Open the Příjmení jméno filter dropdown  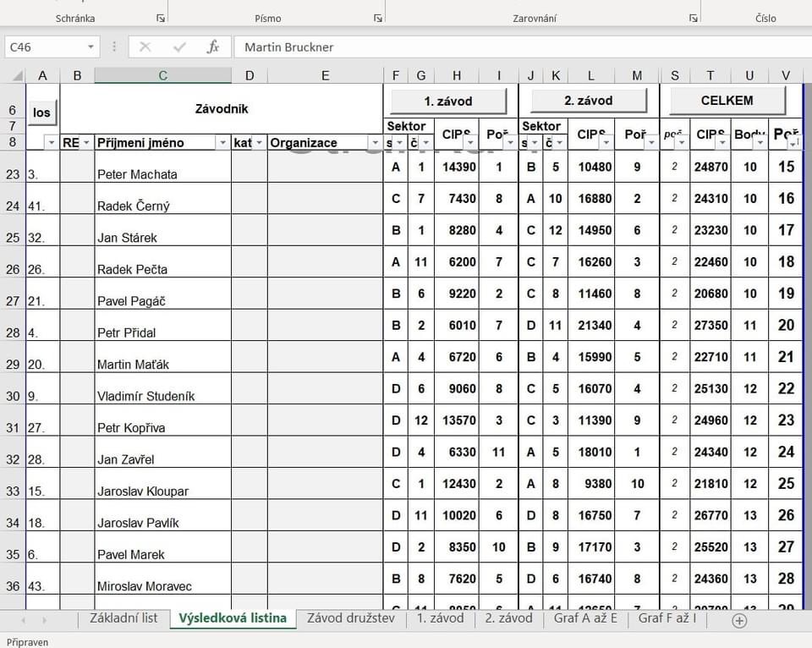(x=222, y=142)
